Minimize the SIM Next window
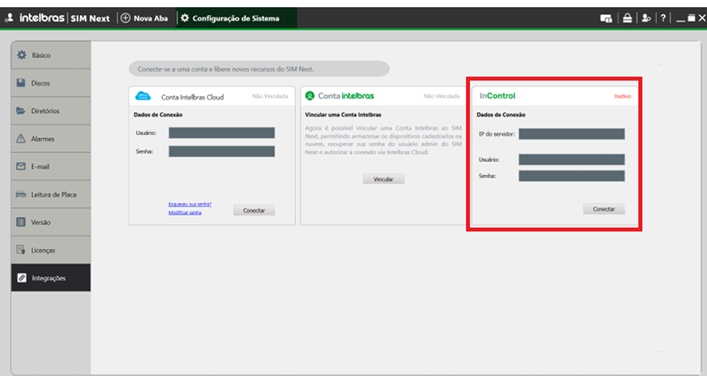The height and width of the screenshot is (376, 707). 681,19
